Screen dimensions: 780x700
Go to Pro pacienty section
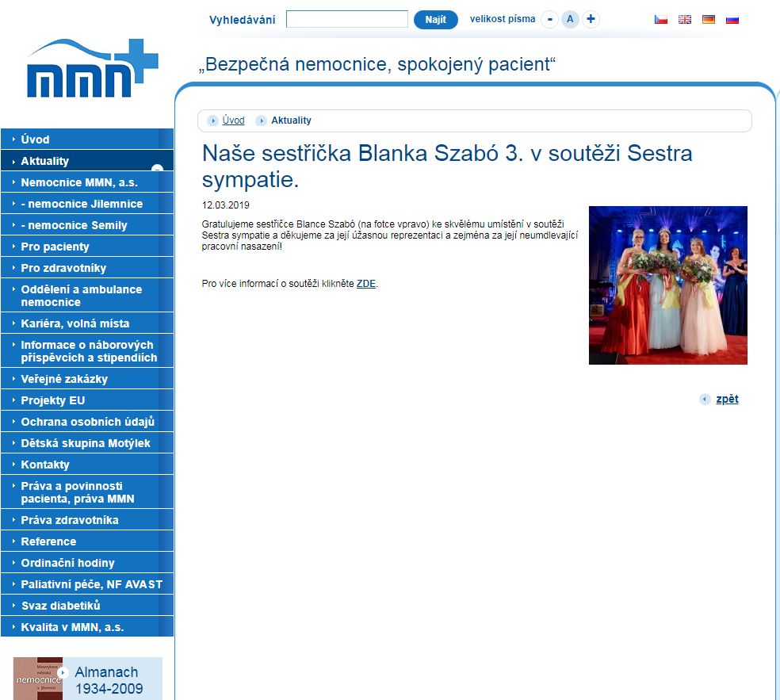55,247
